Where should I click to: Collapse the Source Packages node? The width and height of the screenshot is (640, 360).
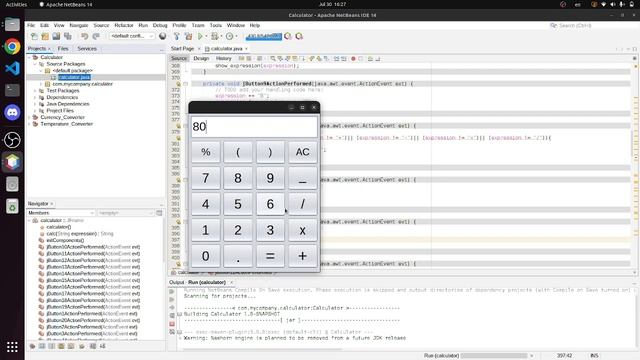(35, 64)
